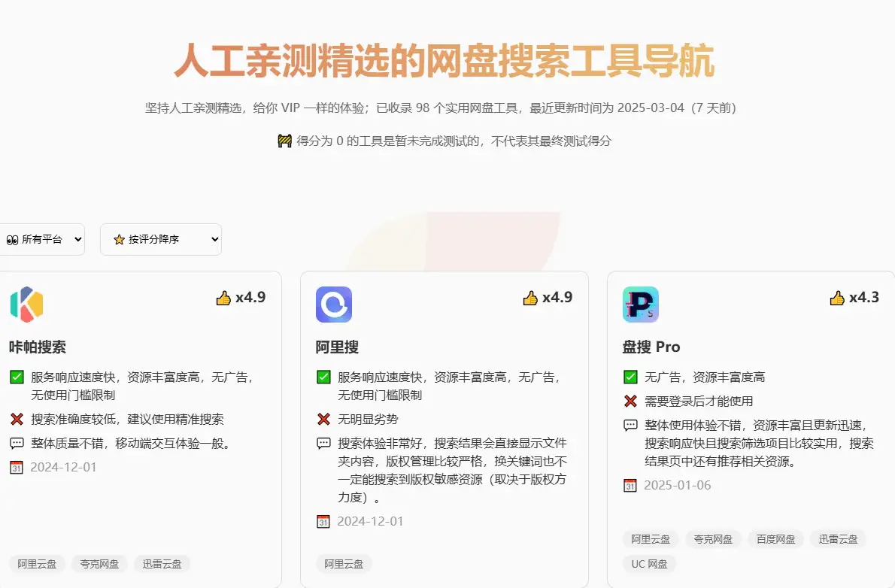The image size is (895, 588).
Task: Click the 夸克网盘 tag on 咔帕搜索 card
Action: coord(99,564)
